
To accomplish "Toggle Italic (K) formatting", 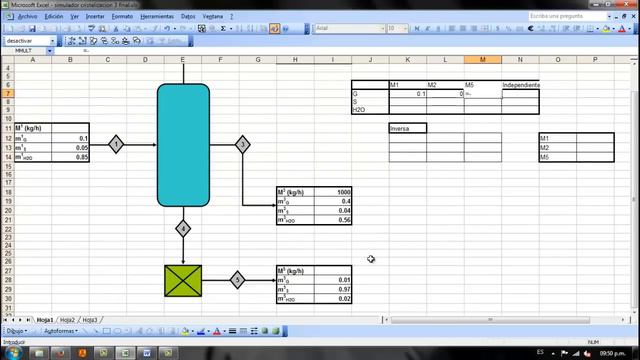I will coord(428,29).
